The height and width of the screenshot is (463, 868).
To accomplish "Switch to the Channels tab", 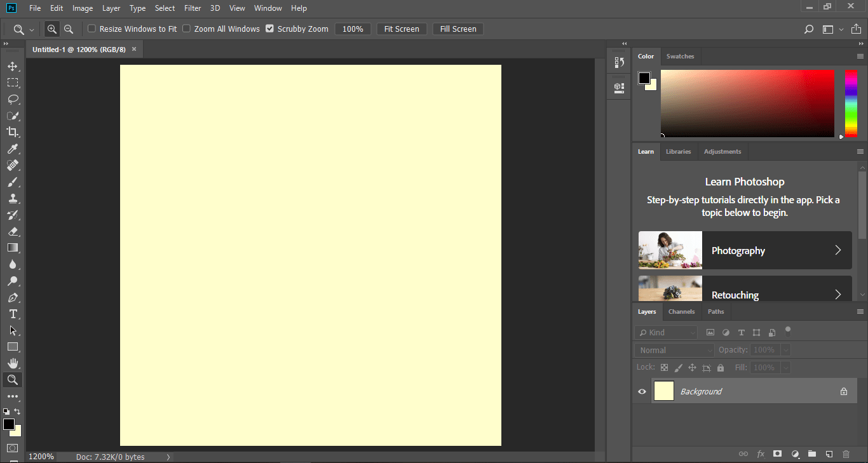I will coord(681,311).
